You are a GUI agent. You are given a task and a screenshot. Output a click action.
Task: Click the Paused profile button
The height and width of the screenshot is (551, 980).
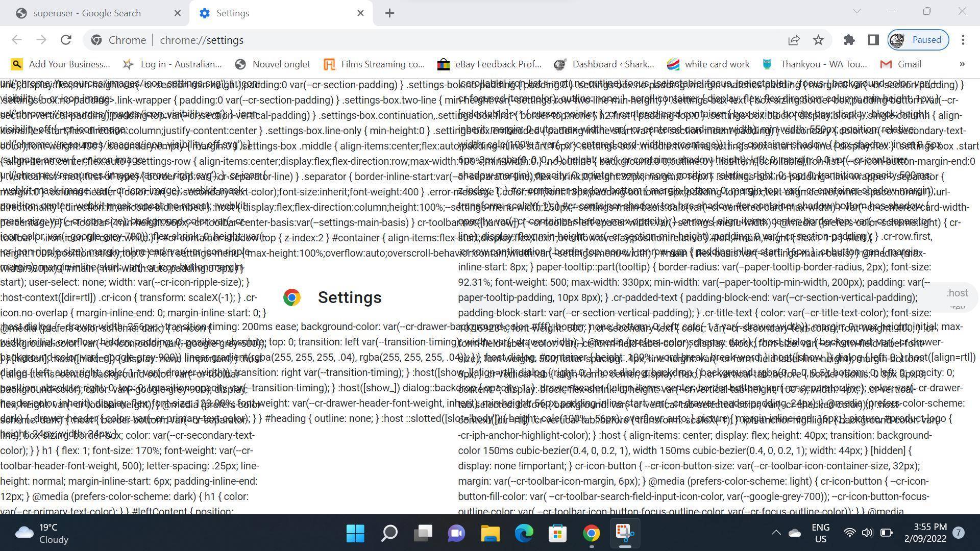pos(918,40)
